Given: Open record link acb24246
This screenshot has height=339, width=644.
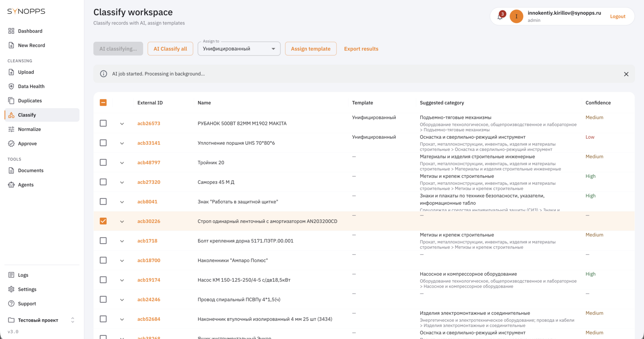Looking at the screenshot, I should tap(149, 300).
